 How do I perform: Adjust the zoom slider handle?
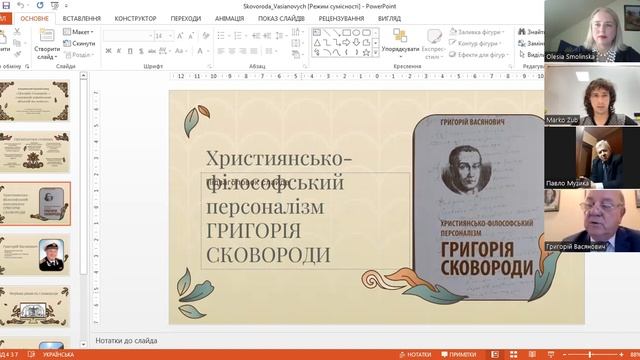click(590, 354)
